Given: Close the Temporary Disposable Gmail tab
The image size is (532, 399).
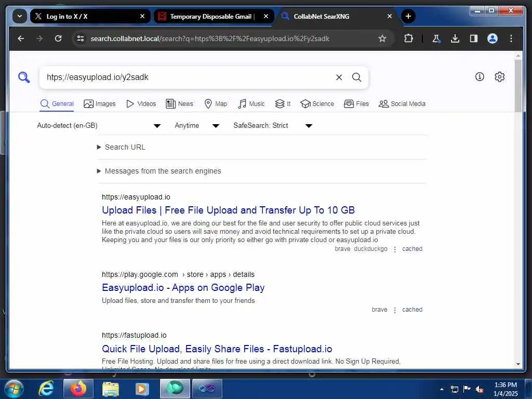Looking at the screenshot, I should (x=266, y=16).
